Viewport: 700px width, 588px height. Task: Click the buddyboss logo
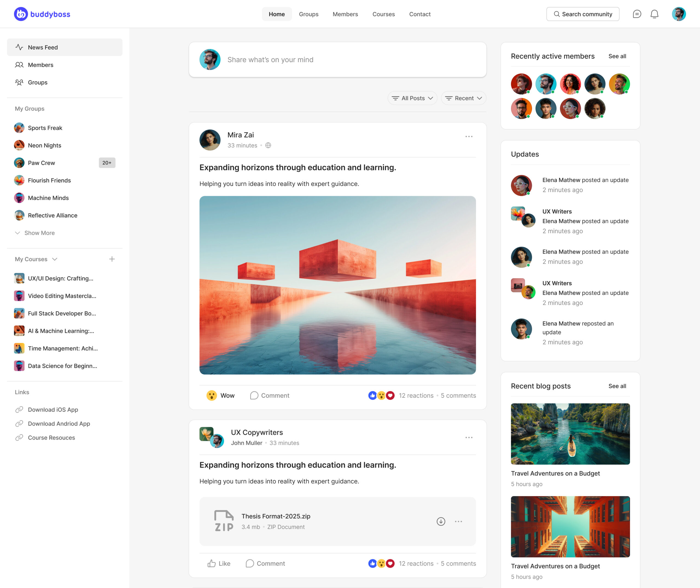pyautogui.click(x=42, y=14)
